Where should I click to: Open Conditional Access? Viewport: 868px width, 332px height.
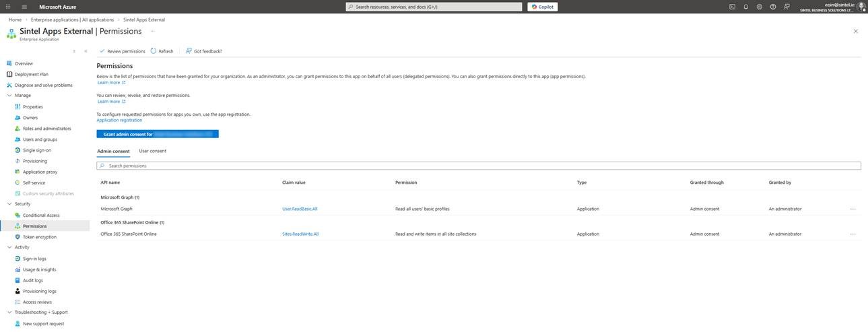[x=41, y=215]
